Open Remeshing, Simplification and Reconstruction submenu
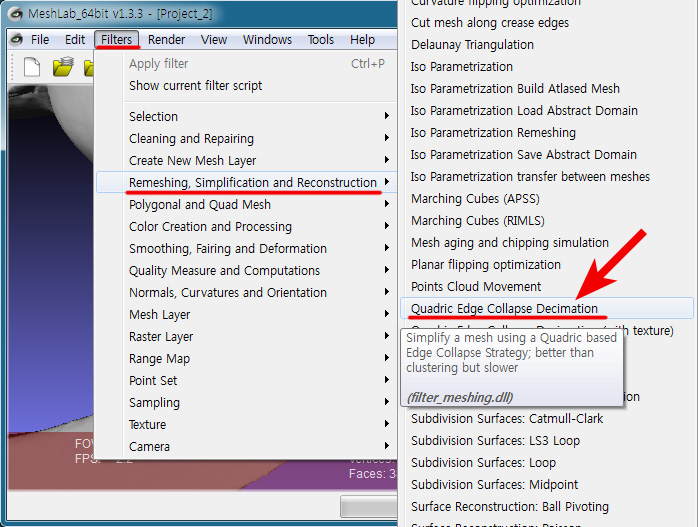 click(x=246, y=182)
